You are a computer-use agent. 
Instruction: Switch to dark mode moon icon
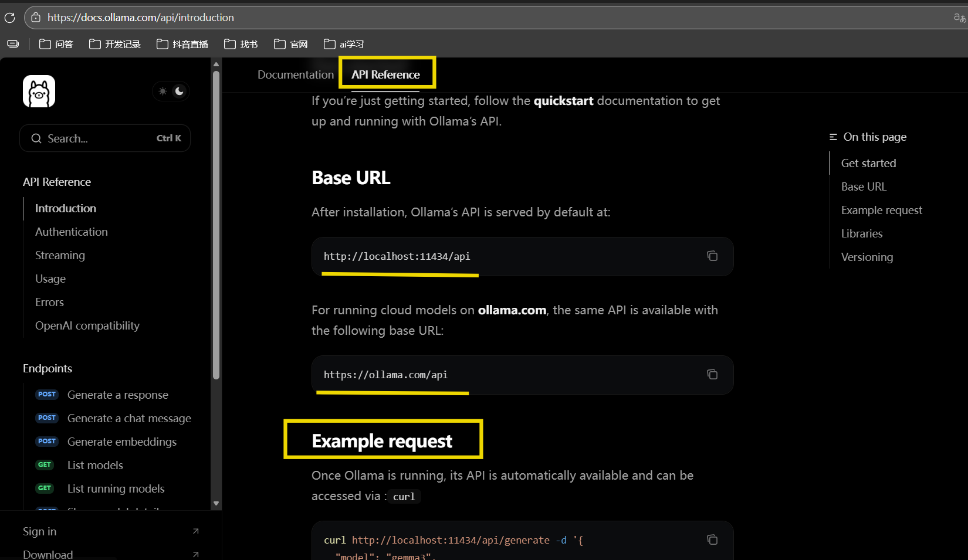click(180, 91)
